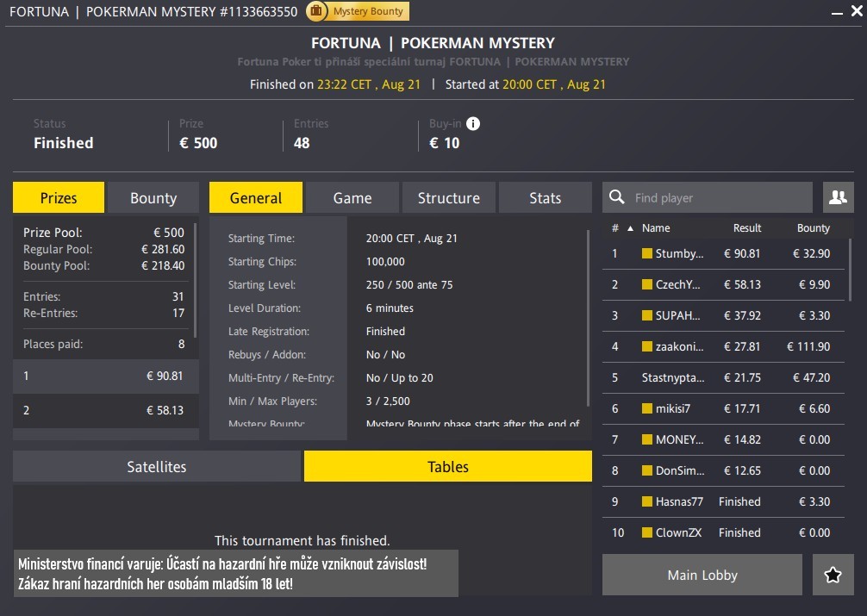Click the yellow icon beside Hasnas77

[x=647, y=501]
